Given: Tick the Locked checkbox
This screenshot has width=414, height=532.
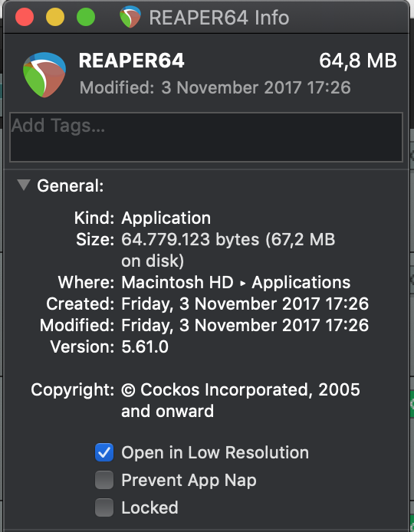Looking at the screenshot, I should tap(104, 507).
